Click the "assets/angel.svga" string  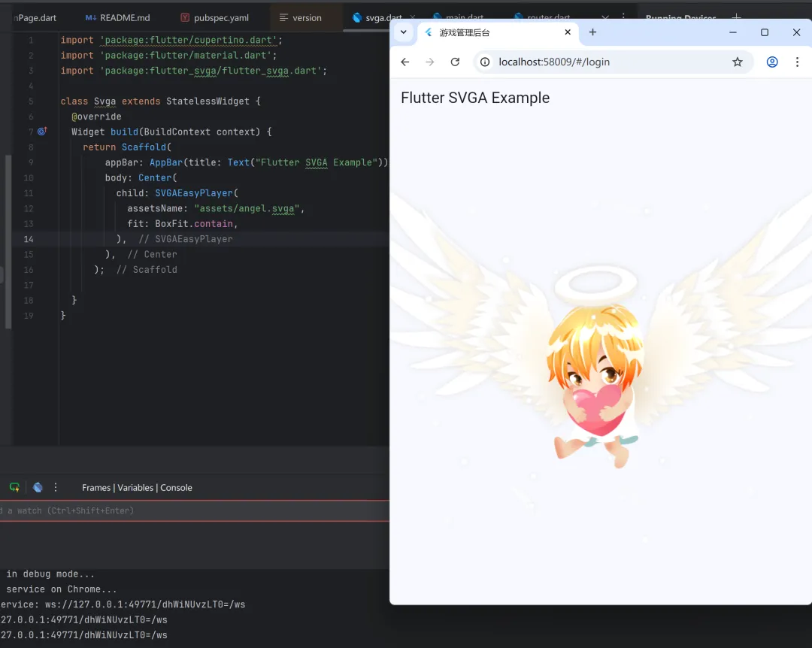pos(247,208)
